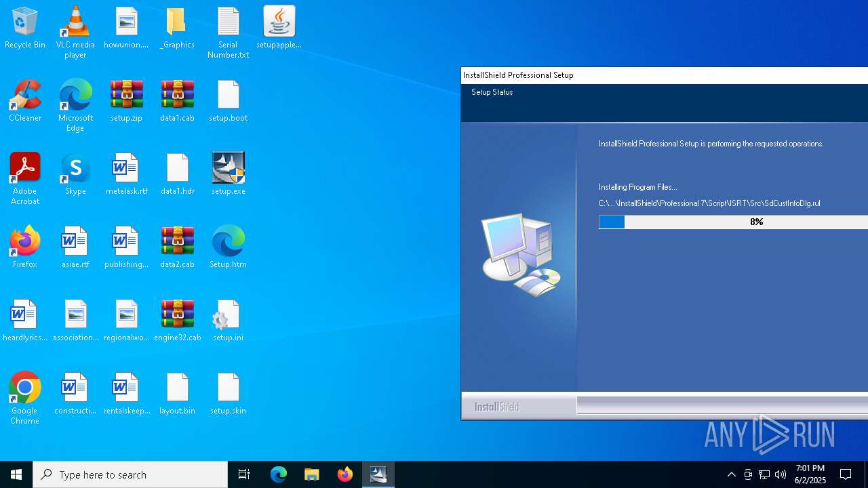Open the network status tray icon

point(764,474)
